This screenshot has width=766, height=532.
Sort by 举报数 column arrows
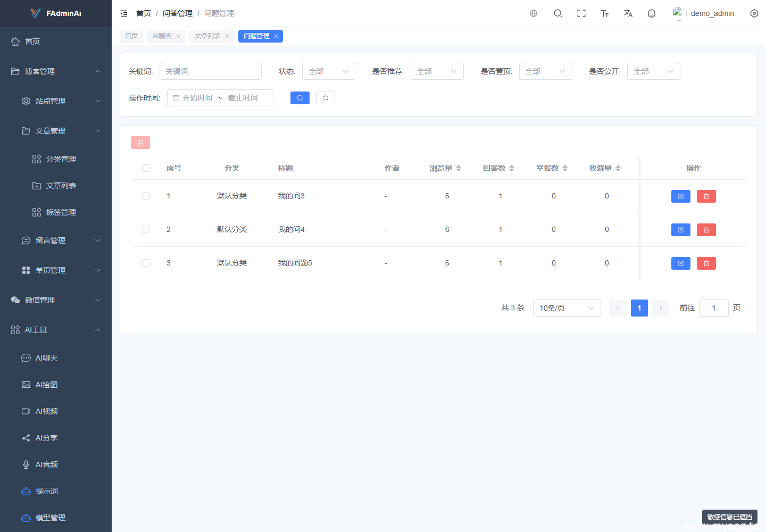[x=565, y=168]
